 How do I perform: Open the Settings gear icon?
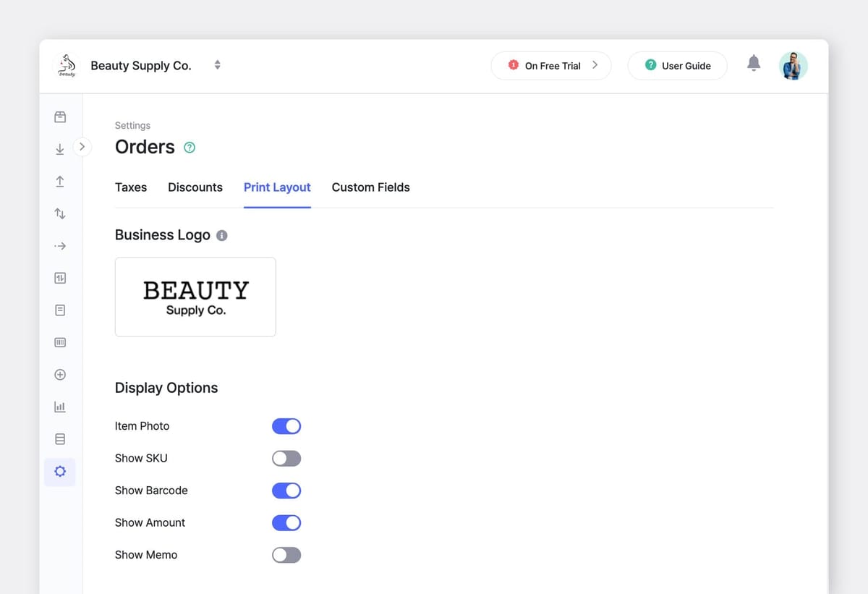60,471
